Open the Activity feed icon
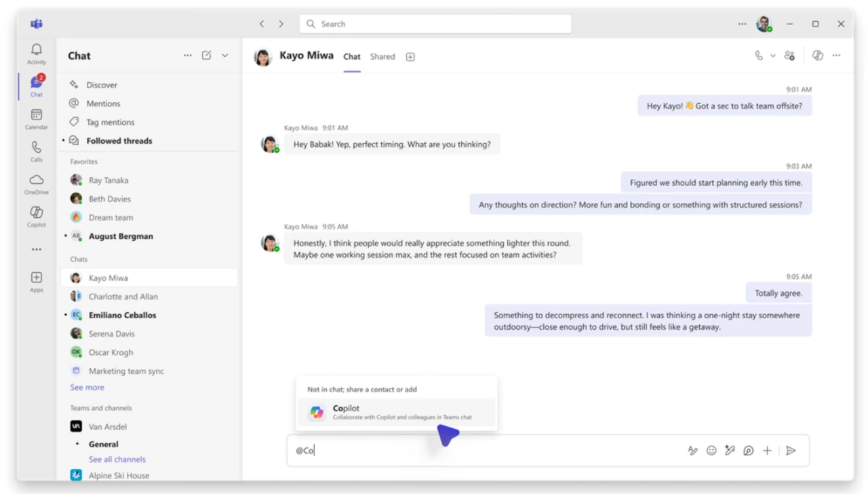868x494 pixels. pos(36,51)
